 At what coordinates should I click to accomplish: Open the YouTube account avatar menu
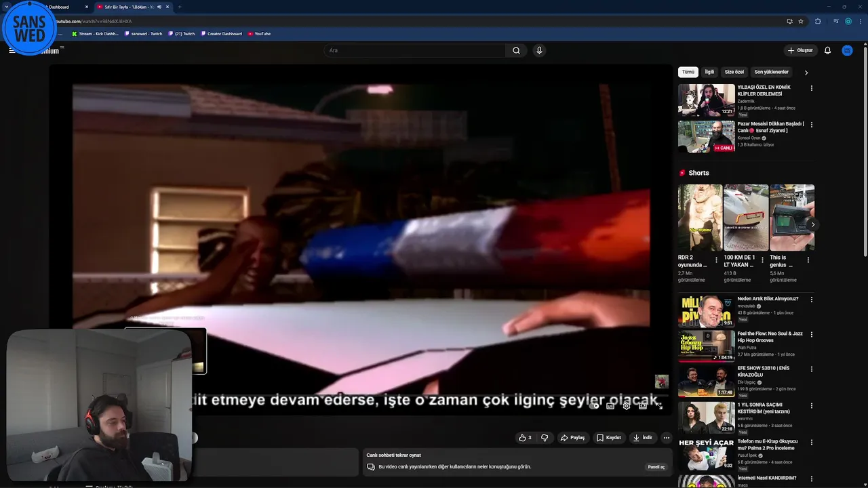click(x=847, y=50)
